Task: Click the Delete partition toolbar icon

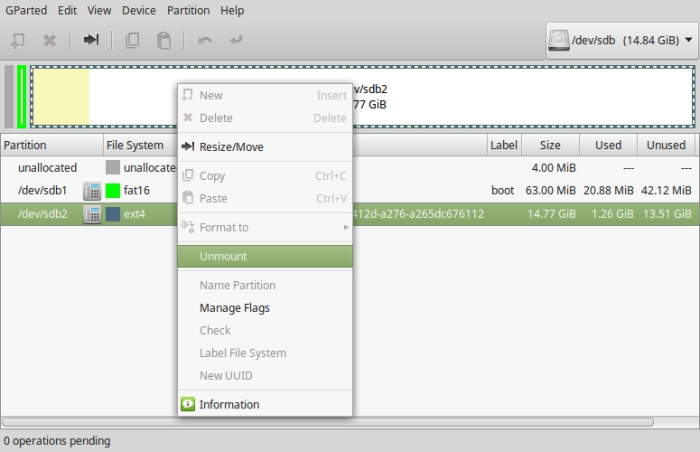Action: pyautogui.click(x=49, y=41)
